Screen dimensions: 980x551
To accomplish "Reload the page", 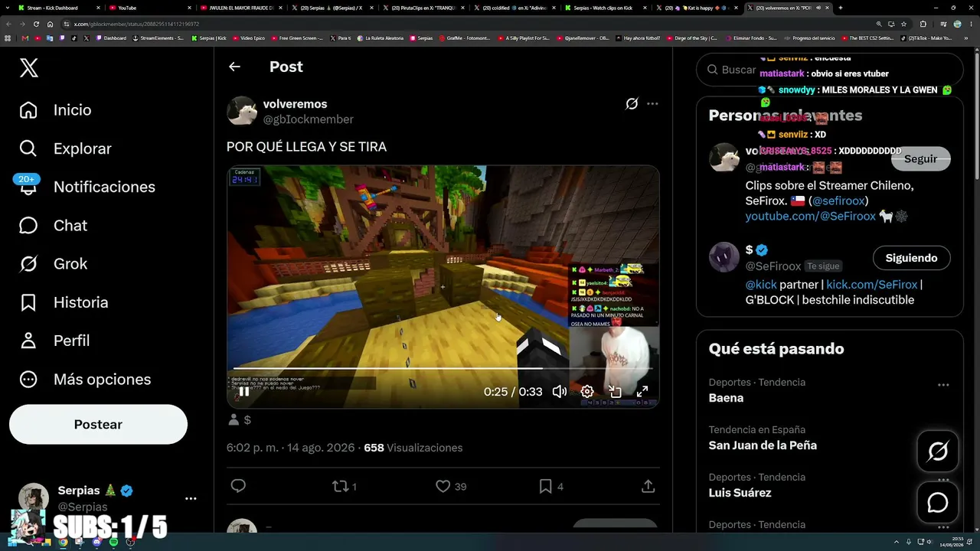I will tap(37, 24).
